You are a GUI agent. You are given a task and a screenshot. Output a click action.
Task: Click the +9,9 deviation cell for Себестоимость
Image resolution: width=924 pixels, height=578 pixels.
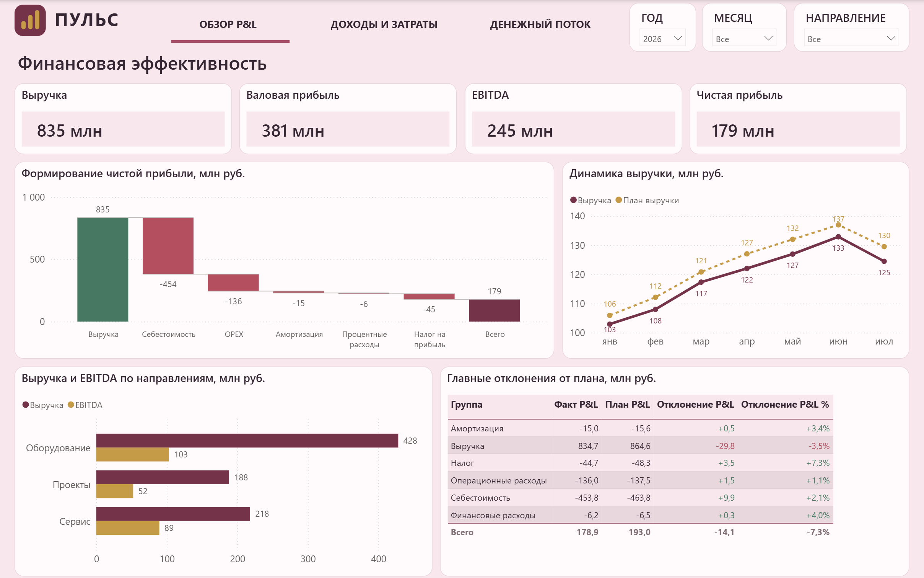pos(726,498)
